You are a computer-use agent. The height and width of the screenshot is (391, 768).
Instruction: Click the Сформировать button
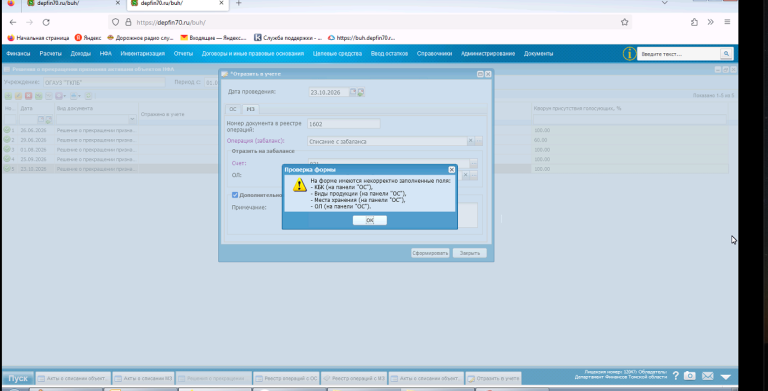[x=430, y=253]
